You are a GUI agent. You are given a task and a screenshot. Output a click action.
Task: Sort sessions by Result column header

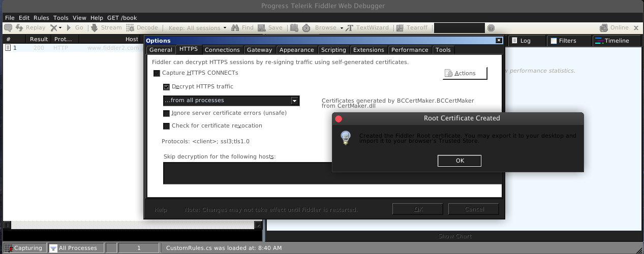(x=39, y=39)
